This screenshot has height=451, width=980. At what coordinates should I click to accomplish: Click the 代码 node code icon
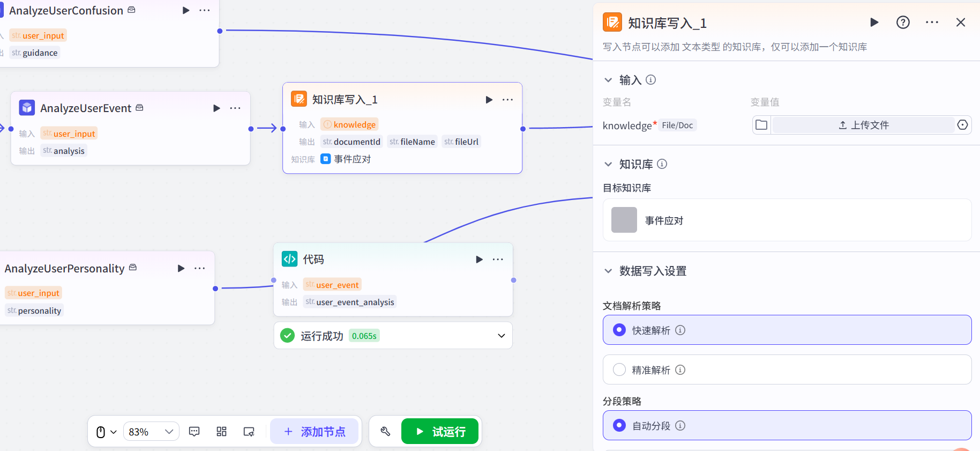[290, 259]
